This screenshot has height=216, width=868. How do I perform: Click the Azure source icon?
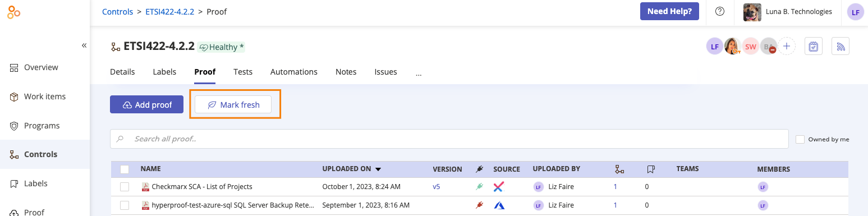coord(499,205)
